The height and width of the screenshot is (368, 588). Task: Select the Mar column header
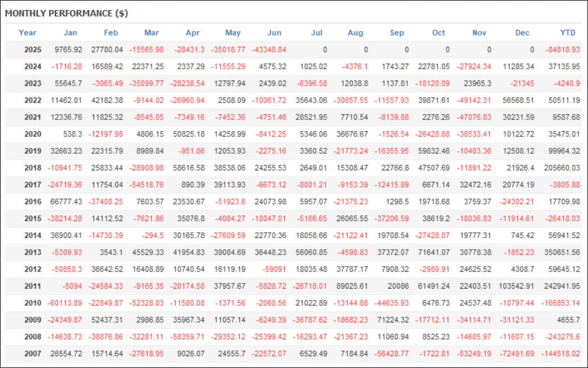point(152,33)
